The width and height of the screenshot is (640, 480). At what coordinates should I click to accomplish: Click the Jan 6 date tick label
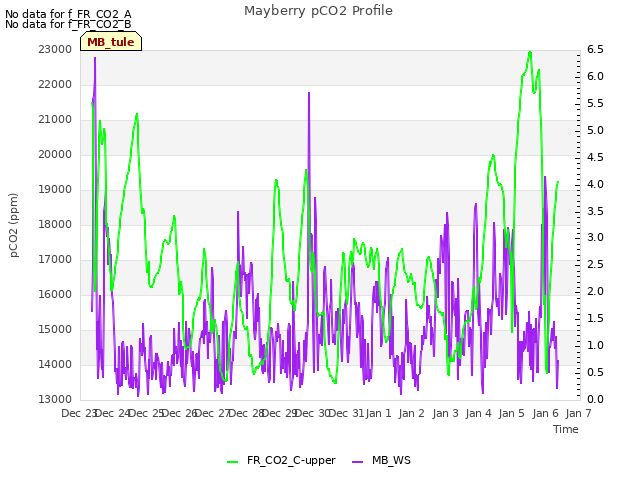coord(545,413)
